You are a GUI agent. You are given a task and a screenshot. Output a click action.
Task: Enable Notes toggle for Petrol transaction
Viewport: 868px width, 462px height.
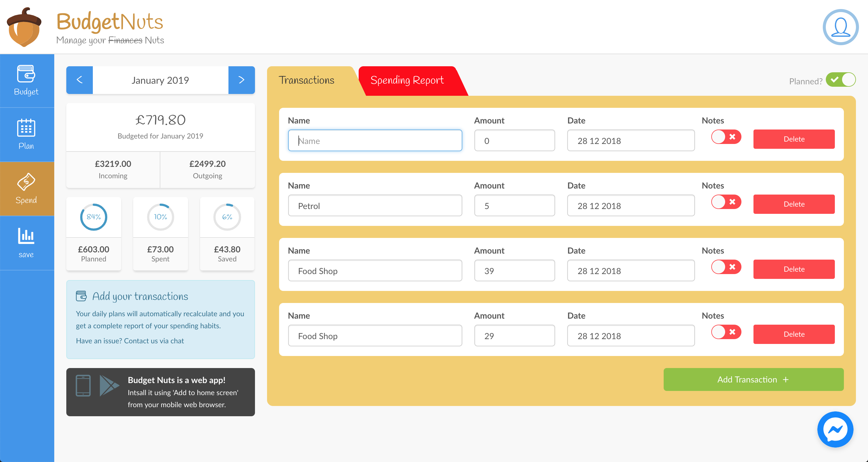(726, 202)
